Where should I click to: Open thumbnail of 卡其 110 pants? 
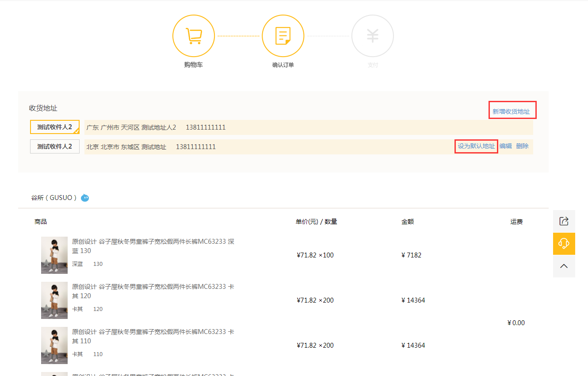pyautogui.click(x=54, y=345)
